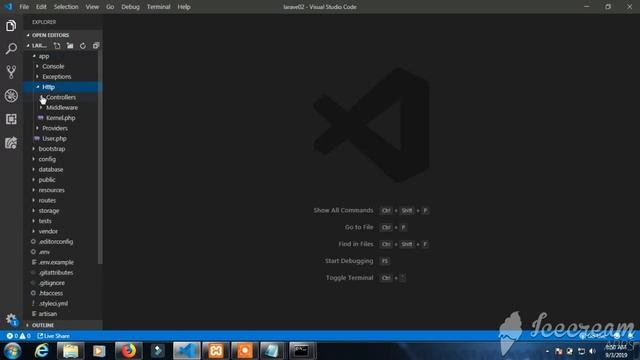Screen dimensions: 640x360
Task: Open the .gitignore file
Action: pyautogui.click(x=51, y=283)
